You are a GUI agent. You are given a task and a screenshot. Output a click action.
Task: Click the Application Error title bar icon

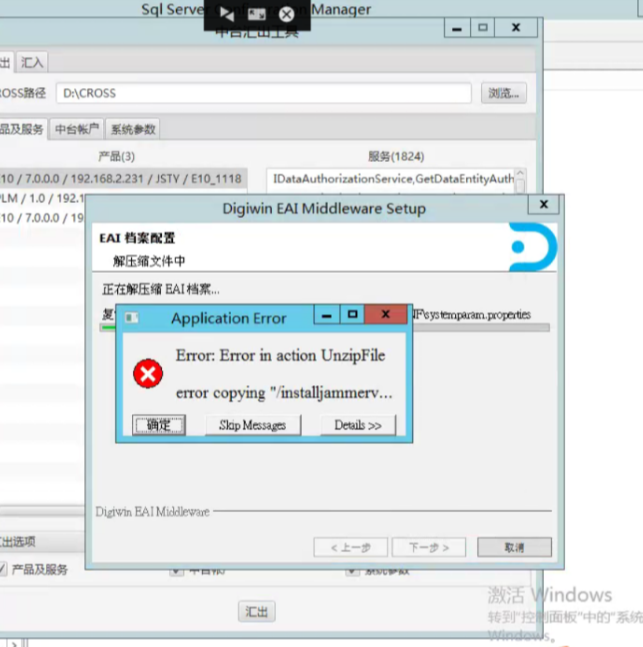click(132, 318)
